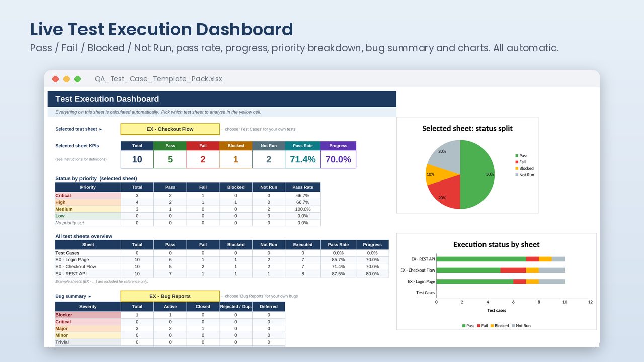Viewport: 644px width, 362px height.
Task: Click the EX - REST API bar in chart
Action: point(500,259)
